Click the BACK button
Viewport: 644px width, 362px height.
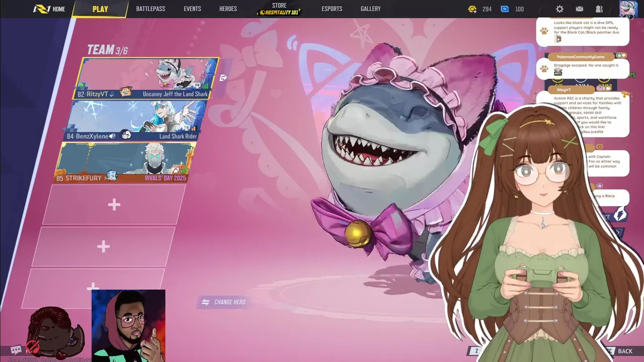pyautogui.click(x=625, y=351)
